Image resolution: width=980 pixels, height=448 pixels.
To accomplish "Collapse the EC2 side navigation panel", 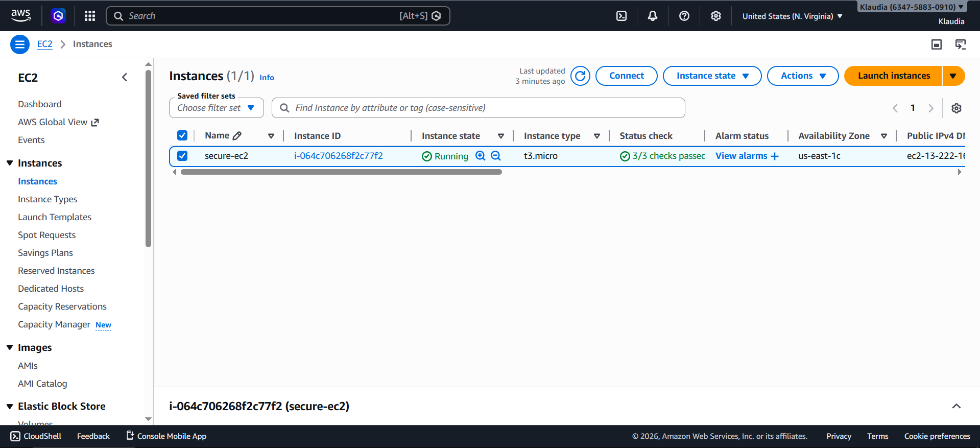I will click(125, 78).
